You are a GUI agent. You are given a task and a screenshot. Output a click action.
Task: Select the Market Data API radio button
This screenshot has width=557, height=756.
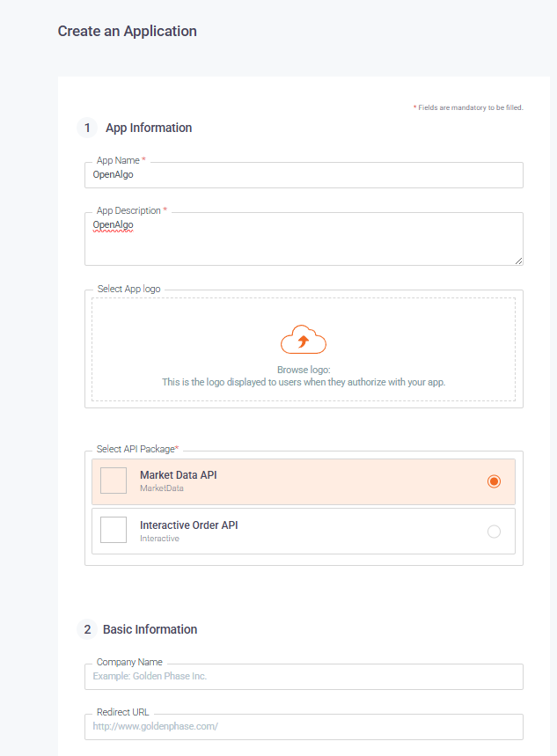click(x=494, y=481)
